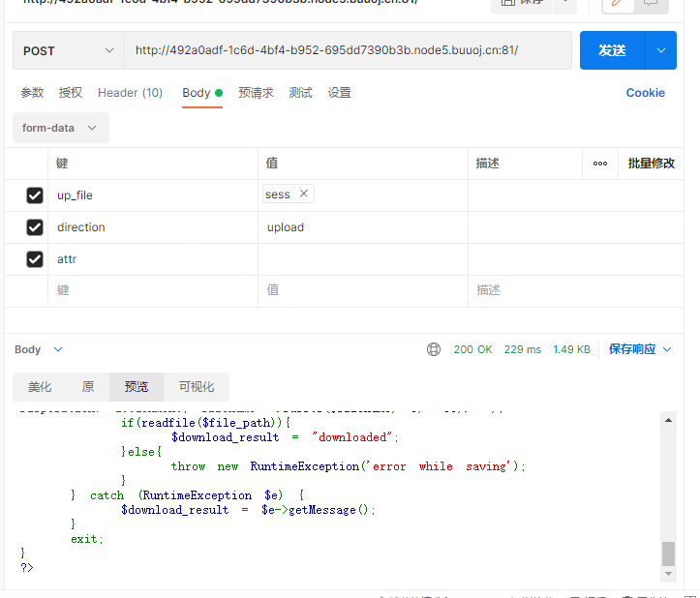Open the Cookie link

(x=645, y=93)
